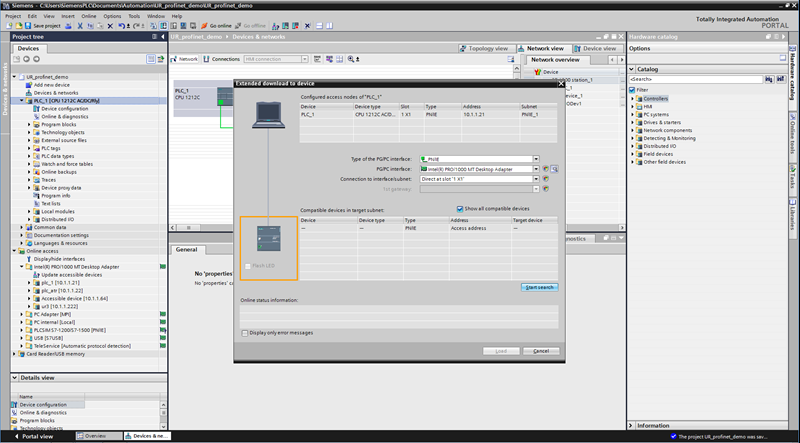Open the Type of the PG/PC interface dropdown
The height and width of the screenshot is (443, 800).
(536, 159)
